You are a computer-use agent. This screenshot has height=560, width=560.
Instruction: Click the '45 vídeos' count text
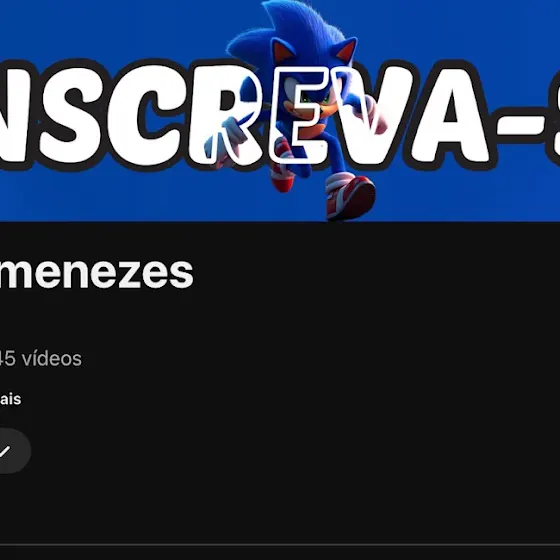[40, 358]
